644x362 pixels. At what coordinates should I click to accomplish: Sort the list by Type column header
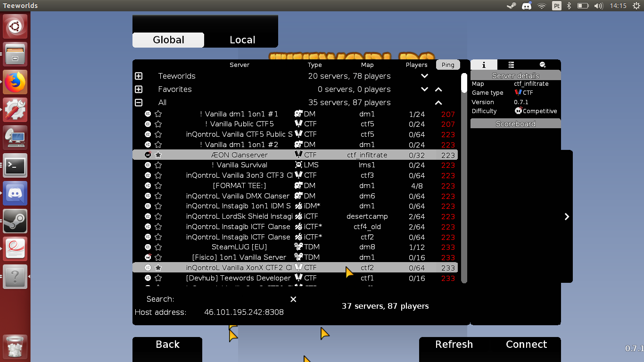(314, 65)
